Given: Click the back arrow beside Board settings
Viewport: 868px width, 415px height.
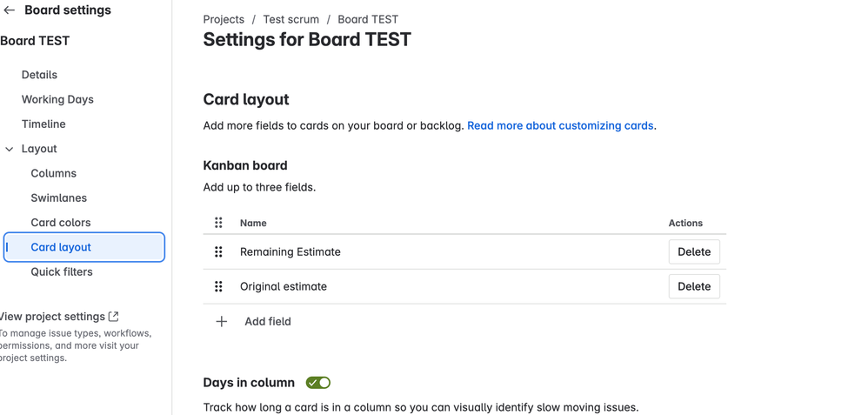Looking at the screenshot, I should coord(10,10).
